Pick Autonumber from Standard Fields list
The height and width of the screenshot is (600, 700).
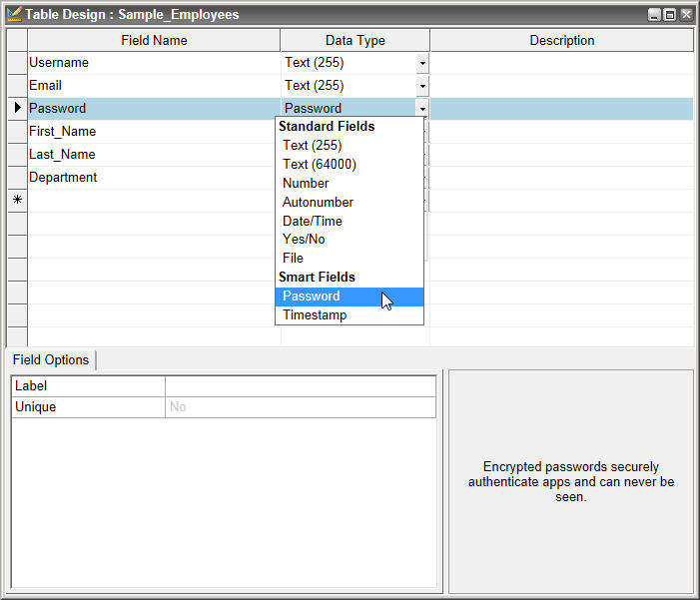click(x=318, y=203)
